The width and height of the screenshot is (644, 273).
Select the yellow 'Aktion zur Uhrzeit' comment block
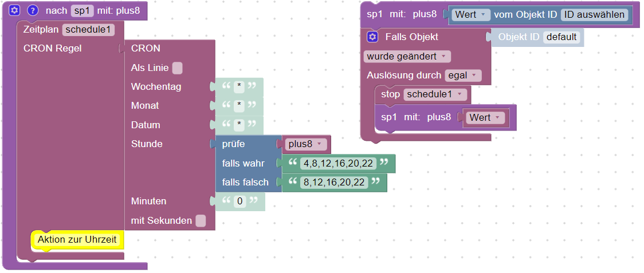click(77, 240)
